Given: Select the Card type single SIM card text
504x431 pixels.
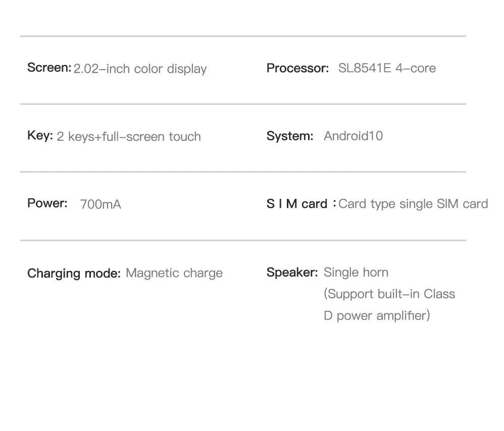Looking at the screenshot, I should 413,204.
